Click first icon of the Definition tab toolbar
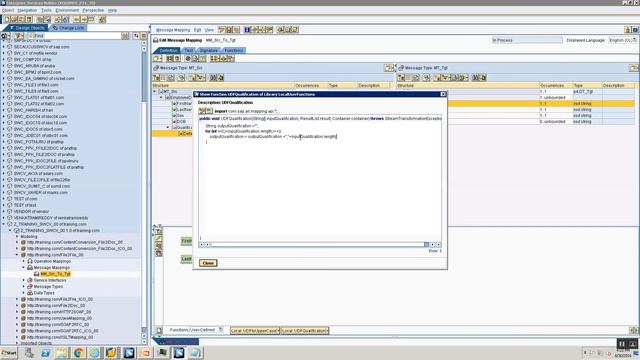The height and width of the screenshot is (360, 640). [x=157, y=59]
